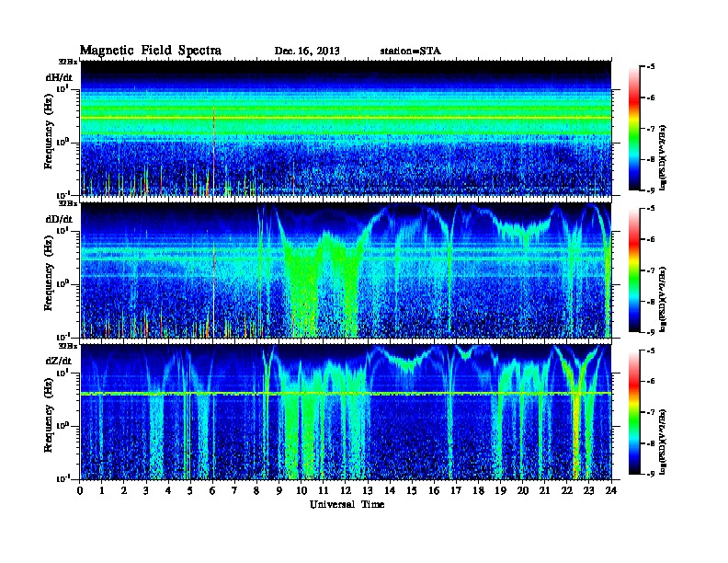The width and height of the screenshot is (728, 563).
Task: Click hour 13 on the Universal Time axis
Action: coord(368,490)
